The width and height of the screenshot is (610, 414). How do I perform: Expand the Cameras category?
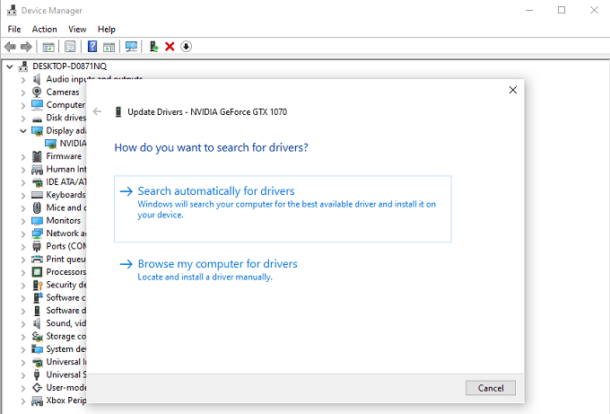coord(23,93)
